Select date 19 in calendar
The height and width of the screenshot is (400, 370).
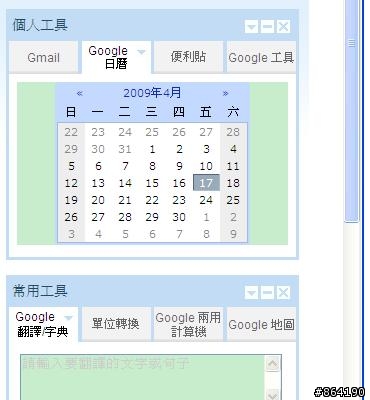[71, 200]
